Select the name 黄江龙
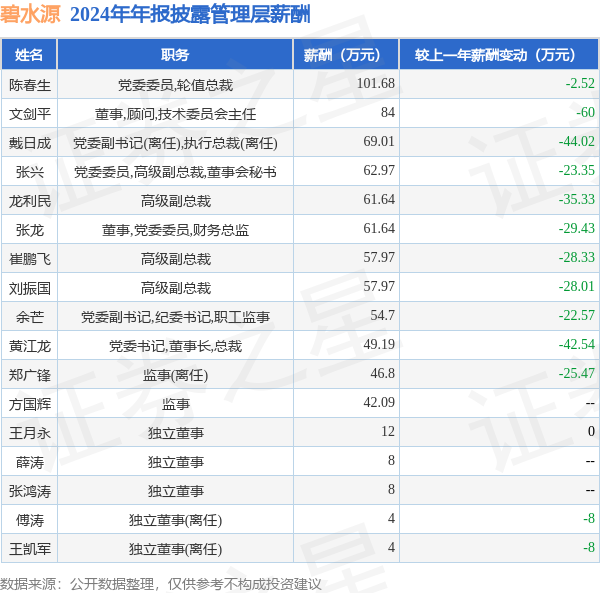The image size is (600, 593). [30, 346]
